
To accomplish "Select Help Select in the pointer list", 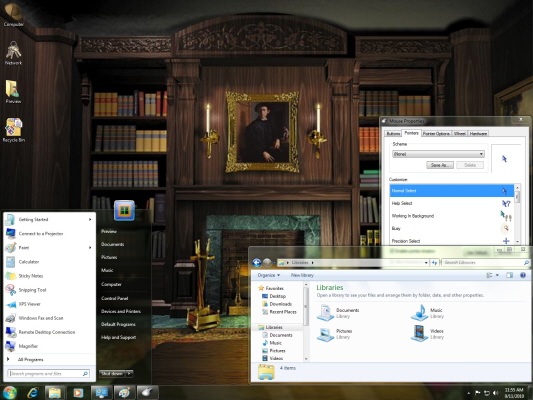I will (x=452, y=203).
